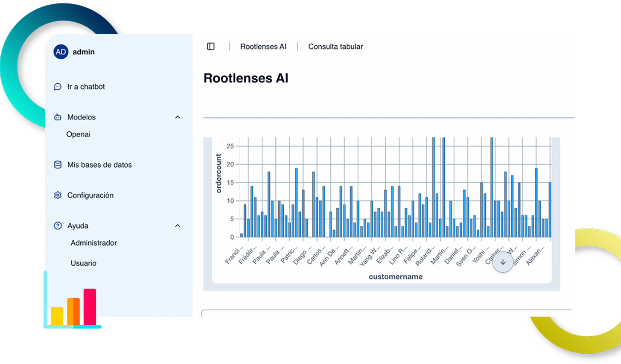This screenshot has height=364, width=621.
Task: Open the Configuración menu item
Action: (90, 195)
